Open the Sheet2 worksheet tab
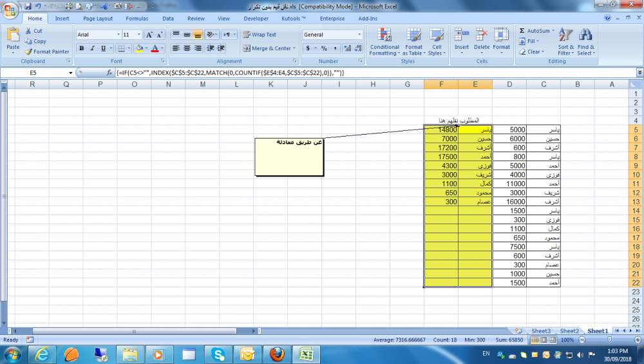The height and width of the screenshot is (364, 644). (569, 331)
